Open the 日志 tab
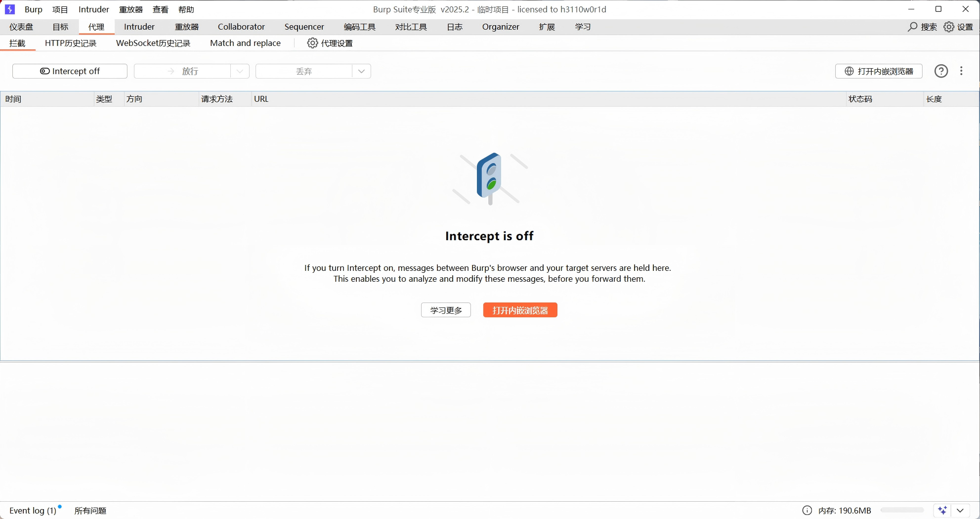This screenshot has width=980, height=519. click(455, 27)
